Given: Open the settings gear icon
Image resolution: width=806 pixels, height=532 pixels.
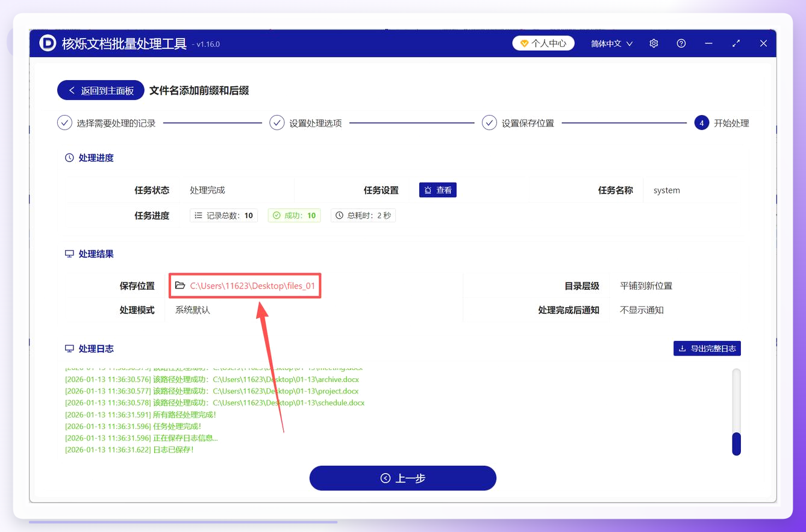Looking at the screenshot, I should point(654,43).
